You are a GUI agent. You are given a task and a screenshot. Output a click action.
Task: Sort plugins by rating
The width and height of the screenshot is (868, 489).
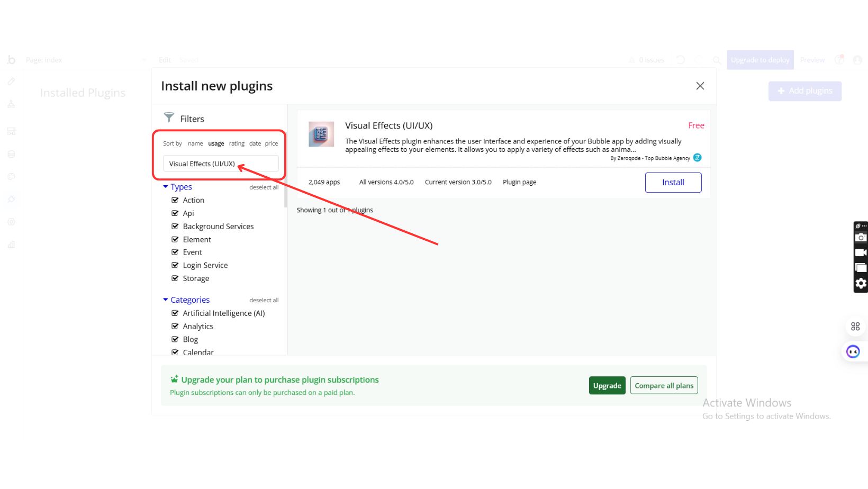[x=237, y=143]
